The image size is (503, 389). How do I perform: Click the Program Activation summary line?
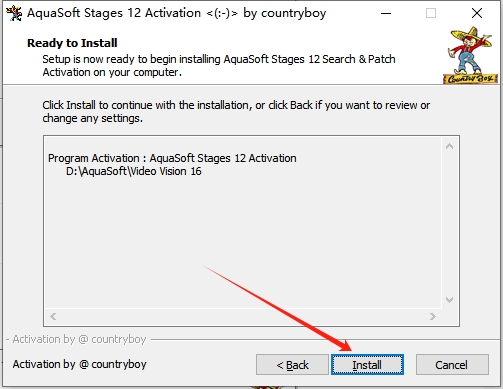[x=172, y=158]
